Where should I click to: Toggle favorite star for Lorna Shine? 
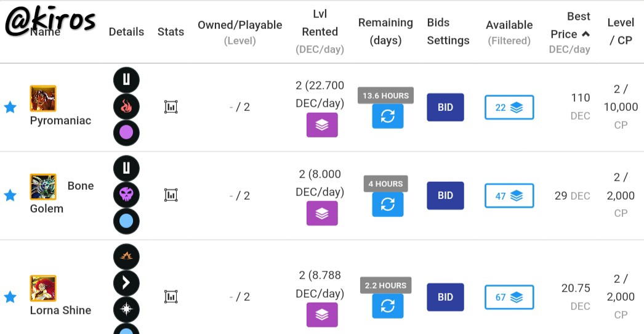point(10,296)
